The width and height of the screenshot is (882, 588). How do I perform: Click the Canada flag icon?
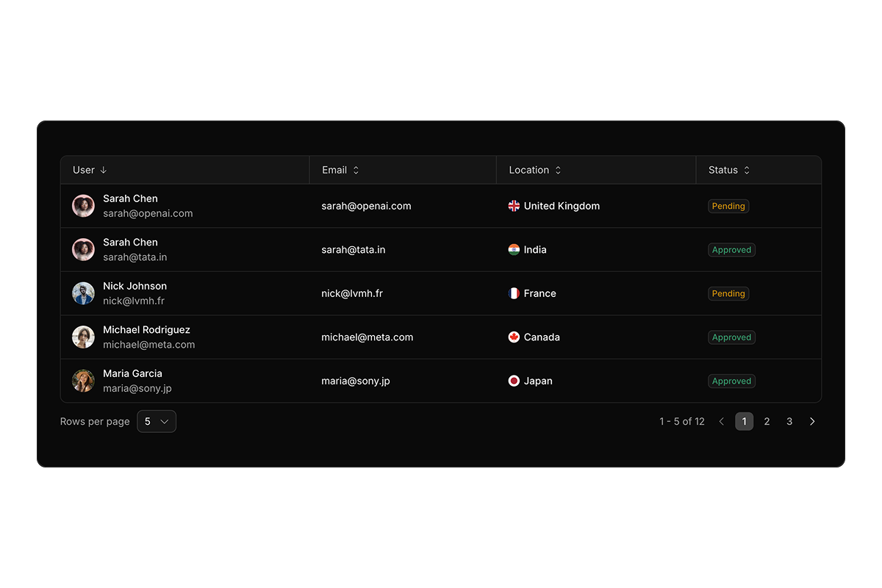(514, 337)
